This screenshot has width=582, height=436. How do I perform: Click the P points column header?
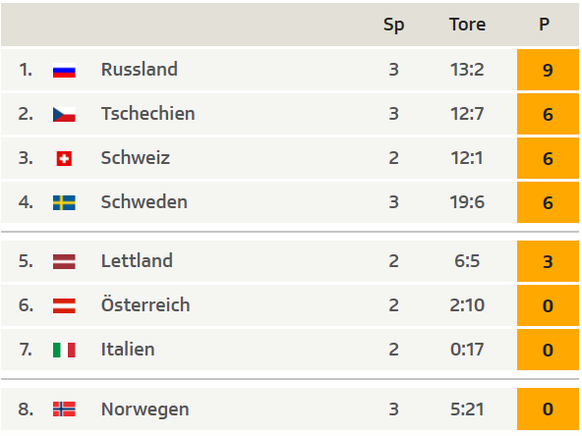coord(544,24)
